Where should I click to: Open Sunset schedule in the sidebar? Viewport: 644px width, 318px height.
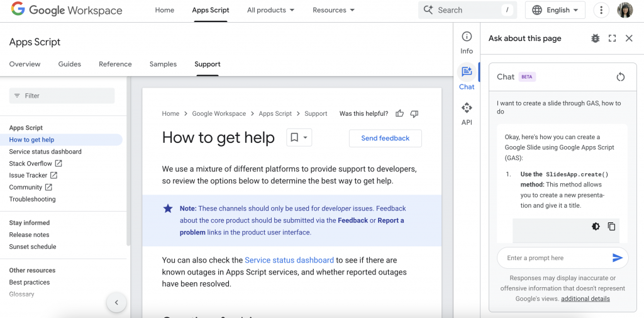33,247
